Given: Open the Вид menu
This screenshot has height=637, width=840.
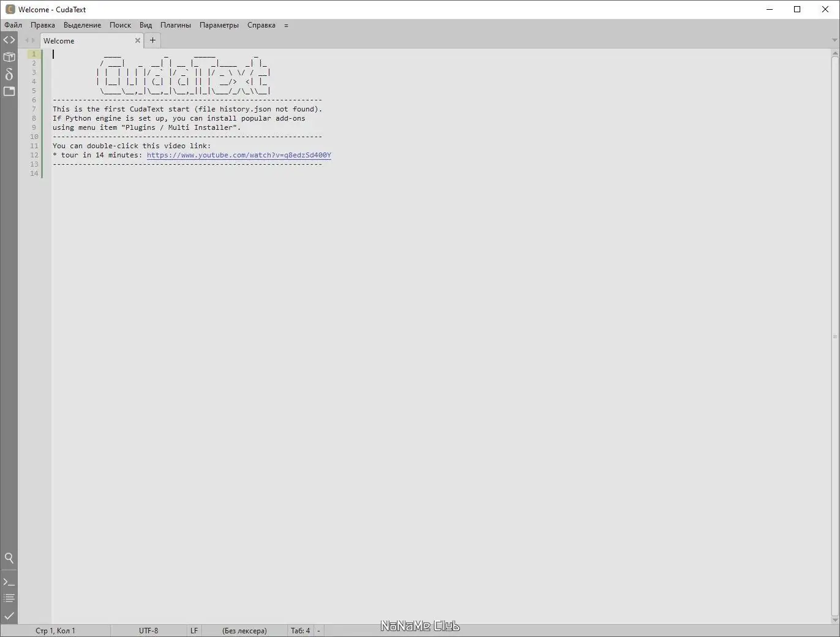Looking at the screenshot, I should tap(146, 25).
